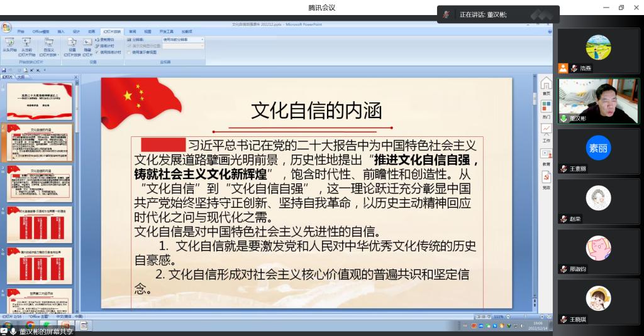Click 正在讲话 speaker indicator banner
644x336 pixels.
click(x=498, y=14)
